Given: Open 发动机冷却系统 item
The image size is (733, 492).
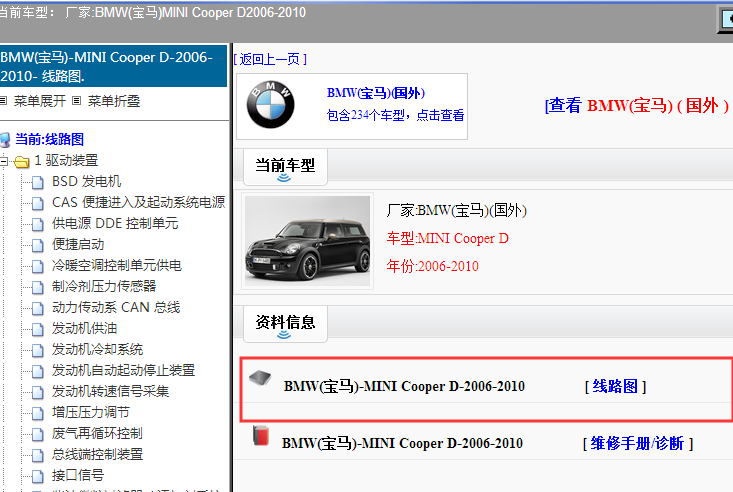Looking at the screenshot, I should (x=97, y=349).
